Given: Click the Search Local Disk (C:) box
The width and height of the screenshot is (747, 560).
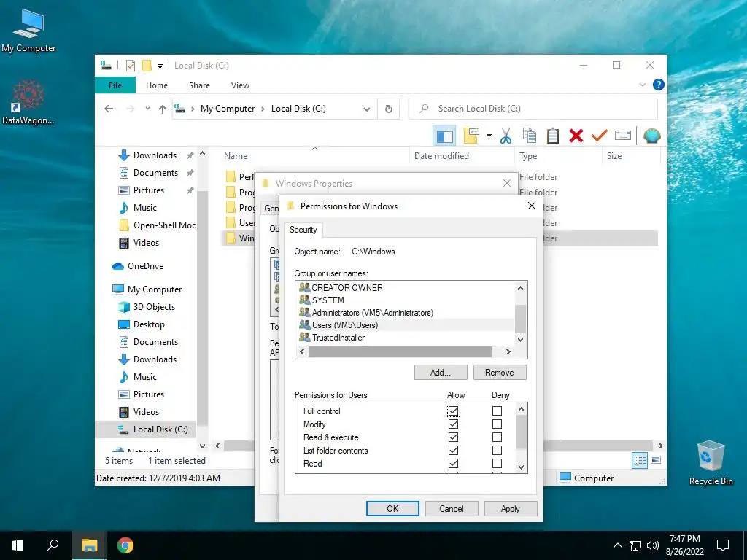Looking at the screenshot, I should 533,109.
